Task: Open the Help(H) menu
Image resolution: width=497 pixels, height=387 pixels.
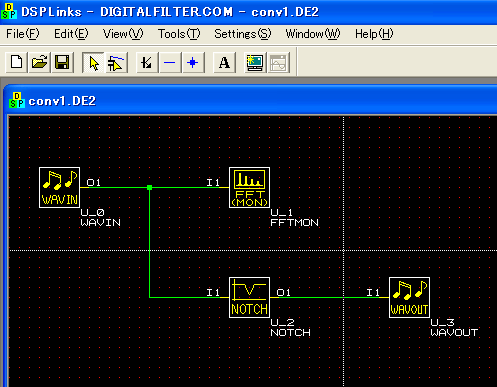Action: 374,34
